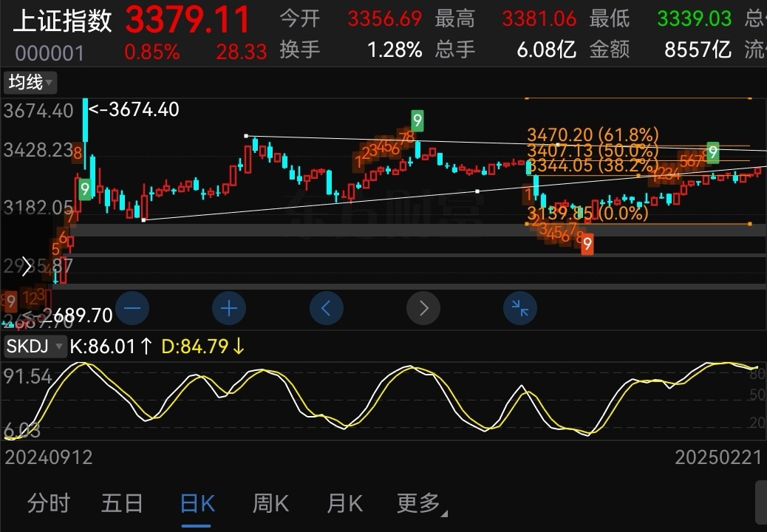
Task: Advance chart with right chevron button
Action: pos(423,308)
